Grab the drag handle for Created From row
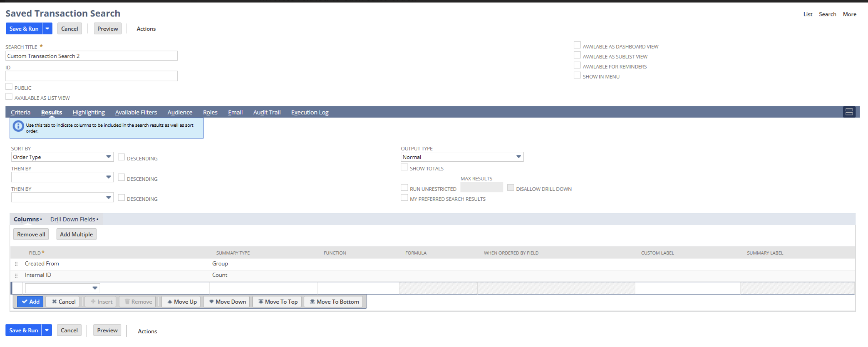 (x=16, y=264)
